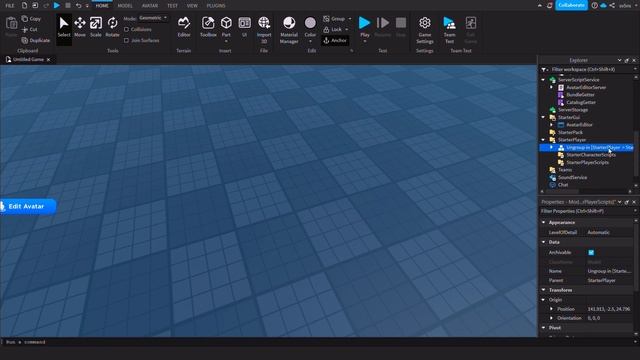Collapse the StarterGui tree node

(543, 117)
